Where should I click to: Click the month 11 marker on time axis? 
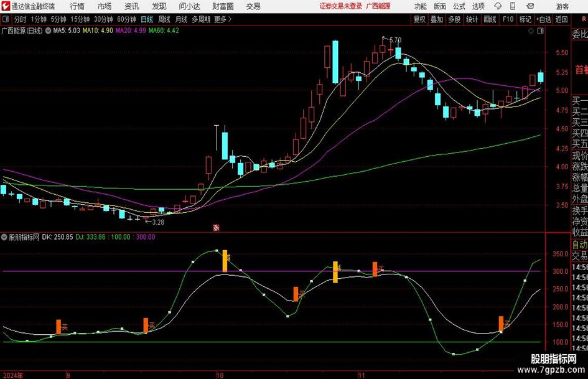point(361,375)
